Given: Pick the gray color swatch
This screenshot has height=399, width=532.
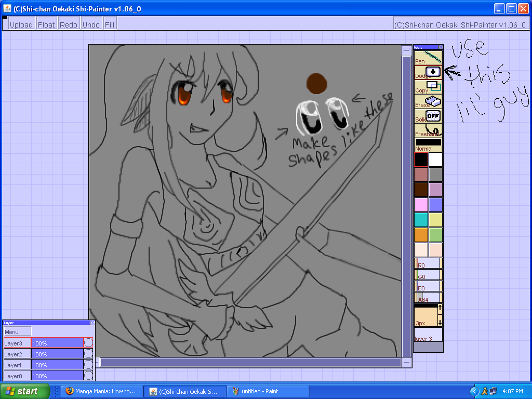Looking at the screenshot, I should pyautogui.click(x=436, y=175).
